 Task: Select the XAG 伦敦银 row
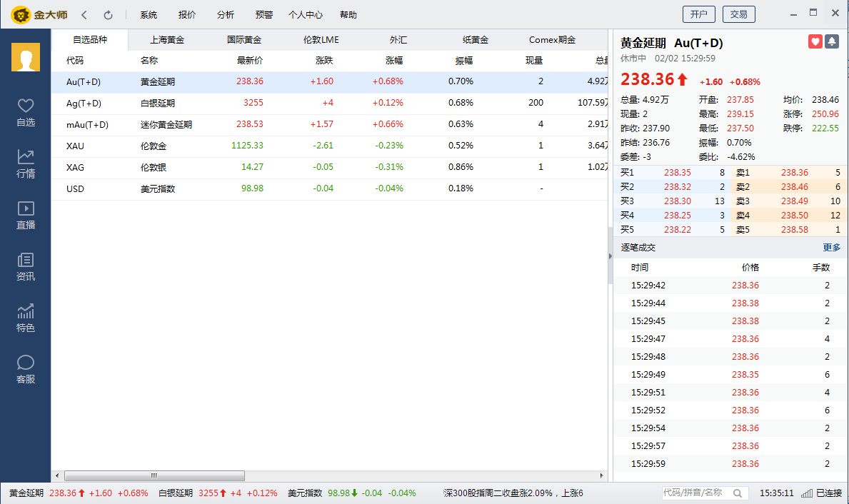point(330,167)
